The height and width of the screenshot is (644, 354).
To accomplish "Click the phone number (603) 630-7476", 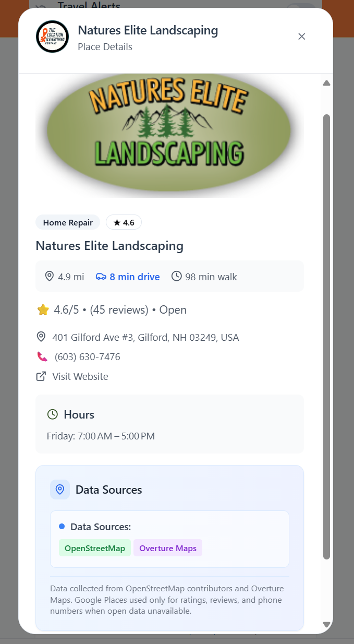I will click(x=88, y=357).
